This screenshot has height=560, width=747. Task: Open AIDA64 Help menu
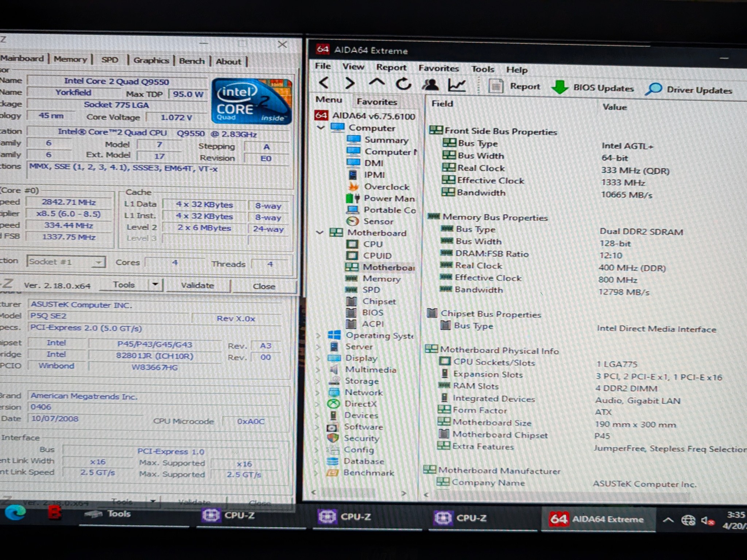516,70
